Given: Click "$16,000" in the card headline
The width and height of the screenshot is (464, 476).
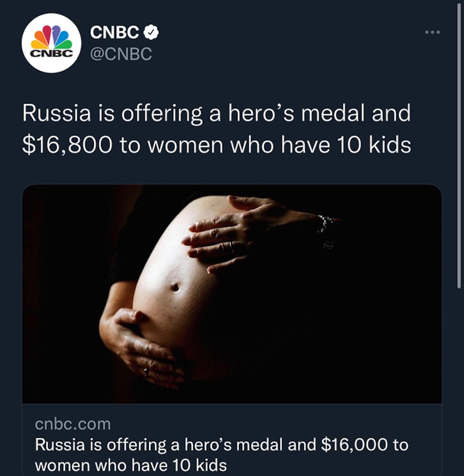Looking at the screenshot, I should pyautogui.click(x=354, y=445).
